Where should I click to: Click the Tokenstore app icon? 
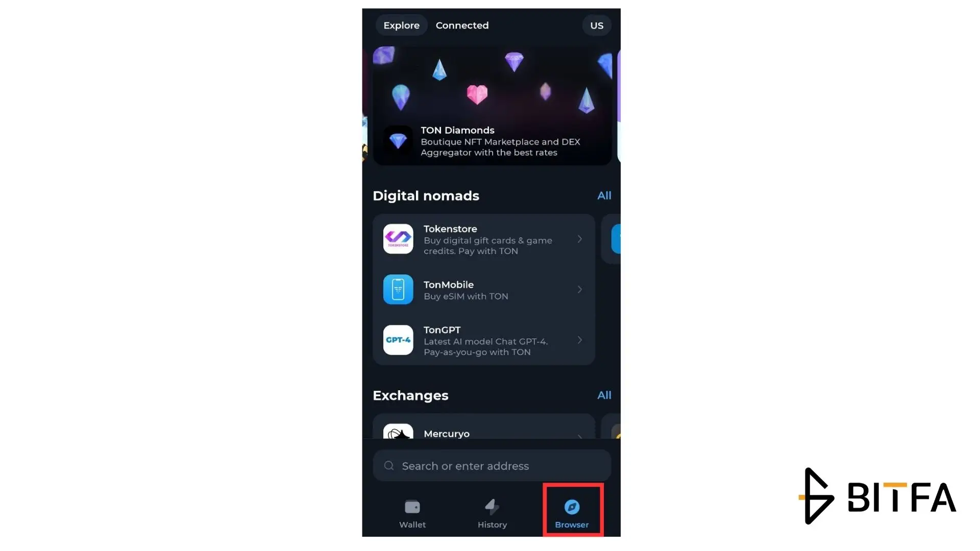[x=398, y=239]
